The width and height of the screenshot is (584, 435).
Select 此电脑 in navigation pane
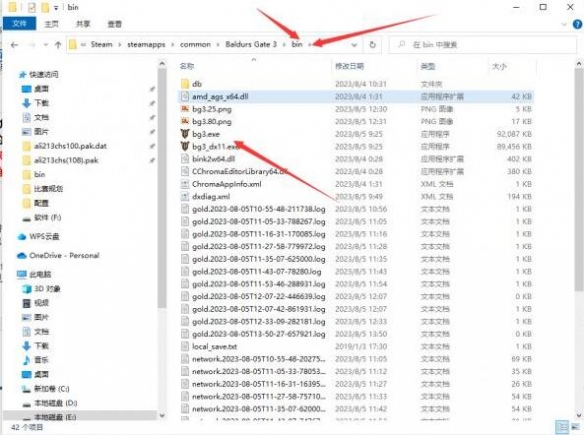pos(40,274)
